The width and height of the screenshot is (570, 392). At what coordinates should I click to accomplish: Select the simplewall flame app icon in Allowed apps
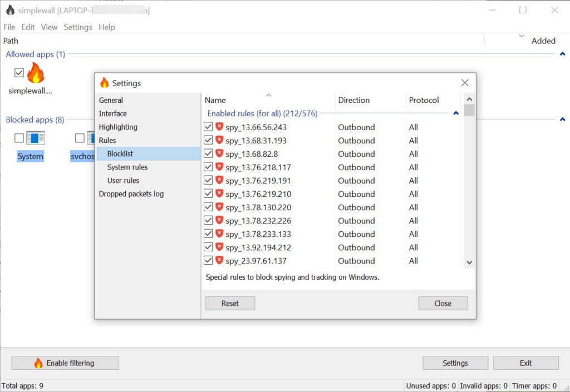pyautogui.click(x=36, y=73)
